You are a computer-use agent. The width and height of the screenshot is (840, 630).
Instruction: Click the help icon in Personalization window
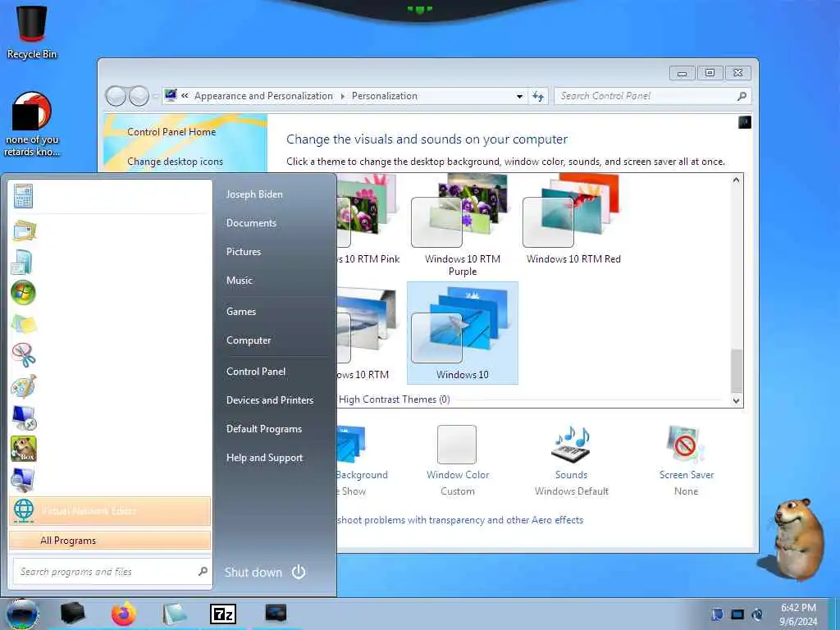coord(745,122)
